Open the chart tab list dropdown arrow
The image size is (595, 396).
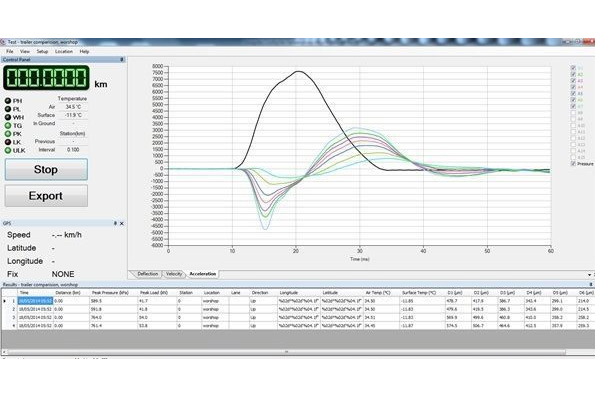(x=589, y=274)
